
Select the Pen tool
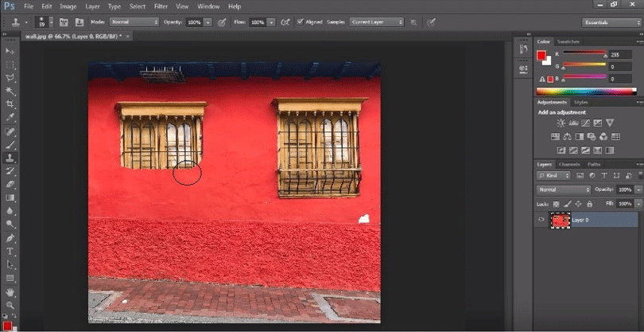click(10, 238)
